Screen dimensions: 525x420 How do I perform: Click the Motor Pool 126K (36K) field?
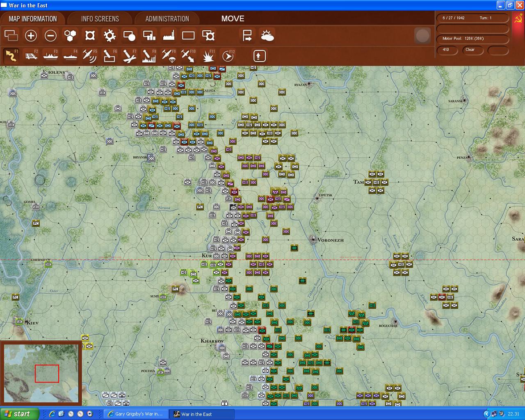tap(472, 39)
